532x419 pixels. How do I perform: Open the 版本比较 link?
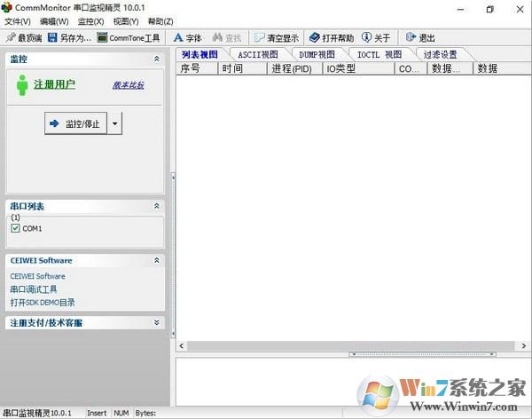(128, 85)
